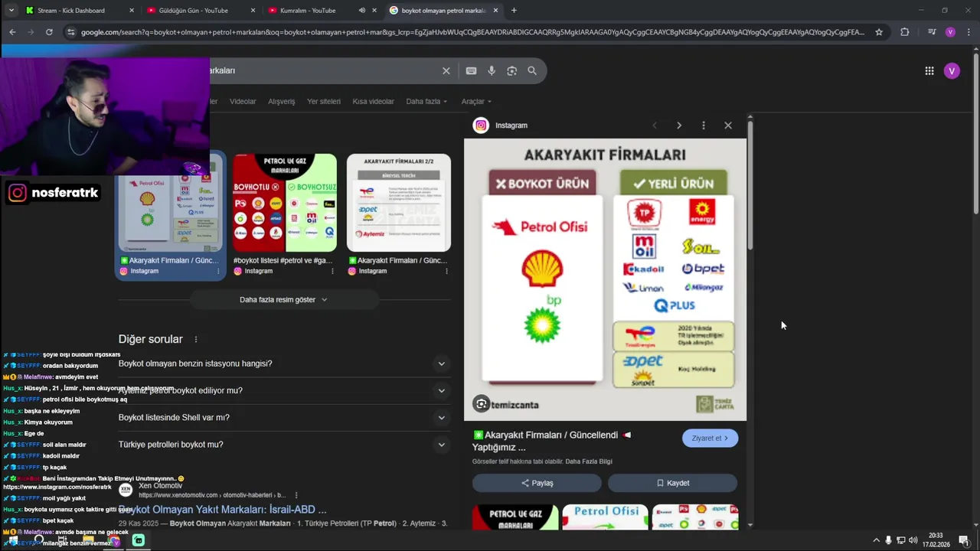Image resolution: width=980 pixels, height=551 pixels.
Task: Bookmark this page with the star icon
Action: (x=879, y=32)
